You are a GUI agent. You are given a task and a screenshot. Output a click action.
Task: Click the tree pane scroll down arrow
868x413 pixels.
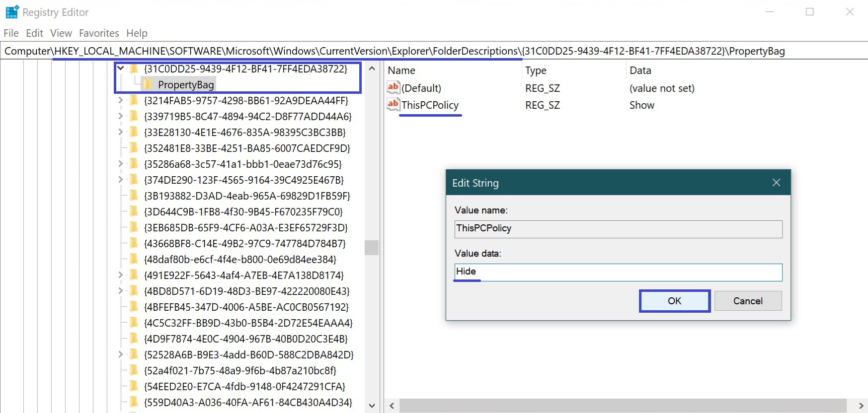click(372, 406)
